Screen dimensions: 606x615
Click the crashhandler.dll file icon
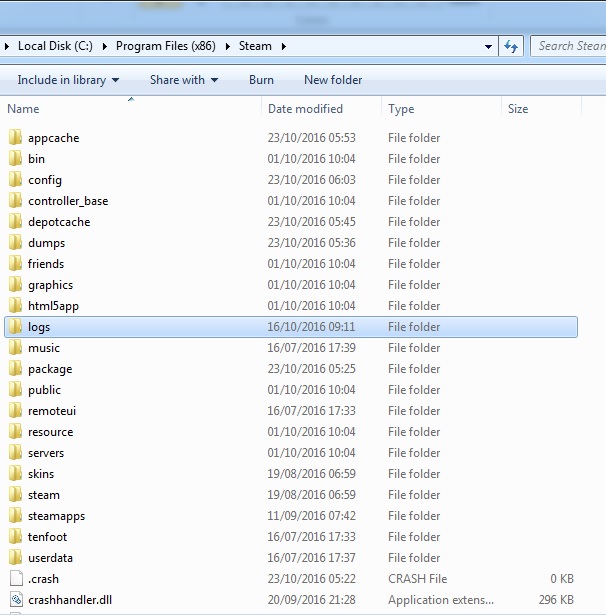point(16,599)
